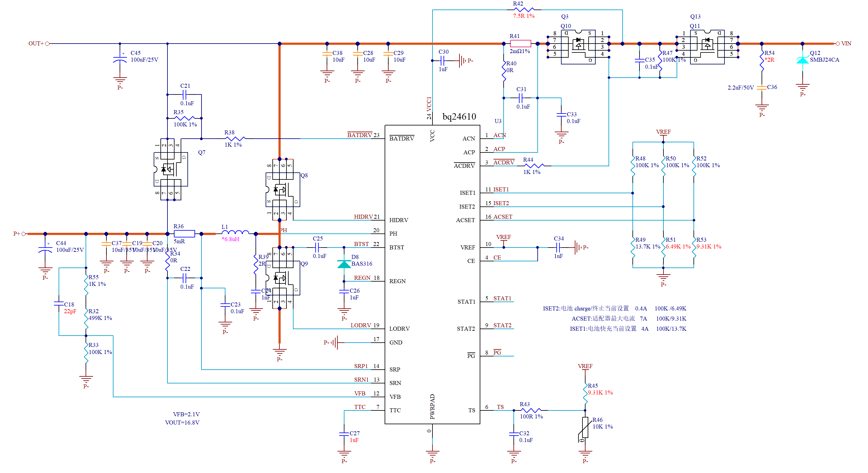This screenshot has height=473, width=868.
Task: Click the PWRPAD pin label
Action: coord(432,407)
